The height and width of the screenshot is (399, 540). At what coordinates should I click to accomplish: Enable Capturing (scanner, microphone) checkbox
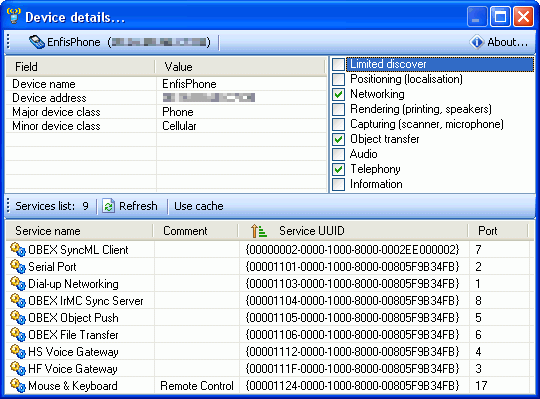click(x=339, y=124)
